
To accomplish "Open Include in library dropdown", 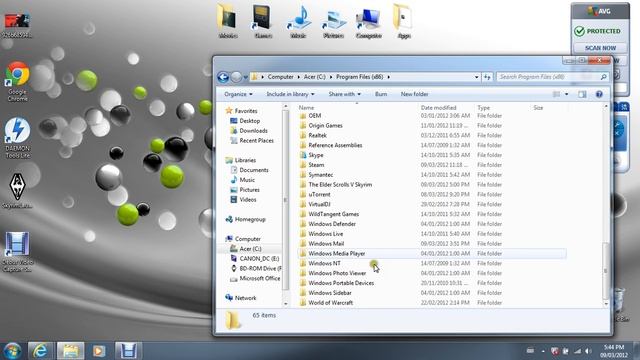I will (x=290, y=94).
